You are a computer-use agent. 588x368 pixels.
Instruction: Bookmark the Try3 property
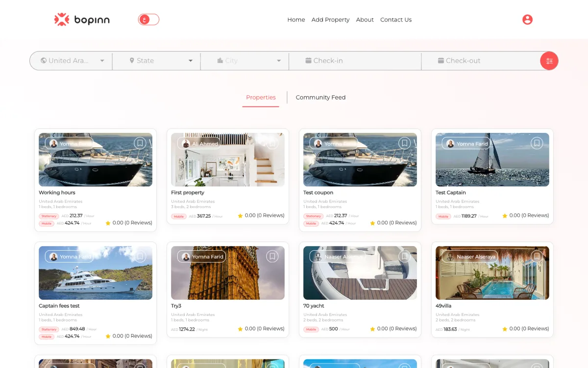272,256
